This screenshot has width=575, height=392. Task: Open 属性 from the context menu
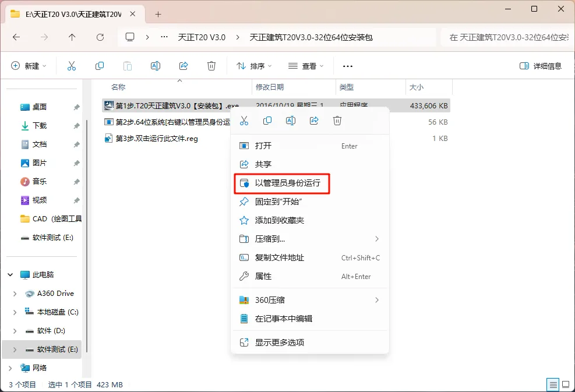coord(310,277)
